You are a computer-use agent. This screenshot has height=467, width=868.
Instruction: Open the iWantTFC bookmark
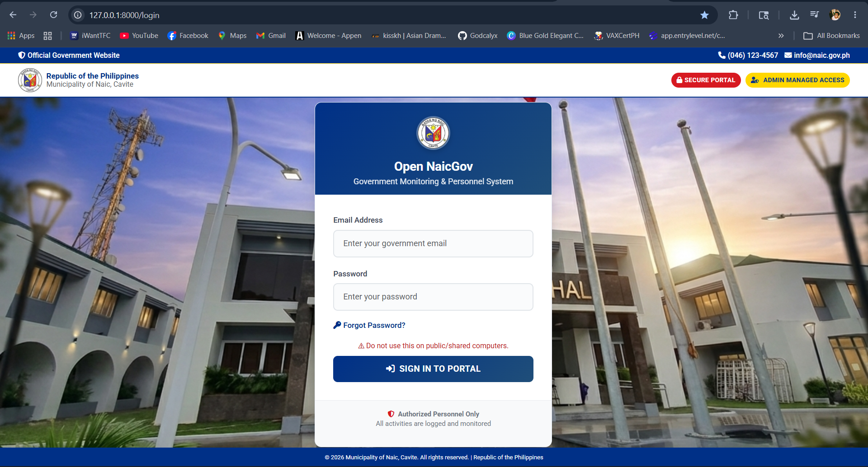90,36
